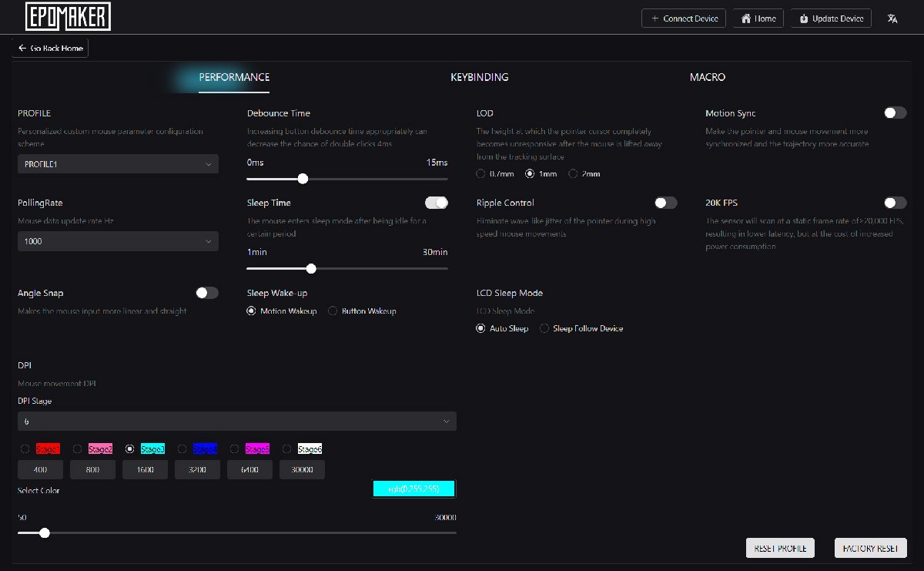The width and height of the screenshot is (924, 571).
Task: Click Connect Device button
Action: coord(684,18)
